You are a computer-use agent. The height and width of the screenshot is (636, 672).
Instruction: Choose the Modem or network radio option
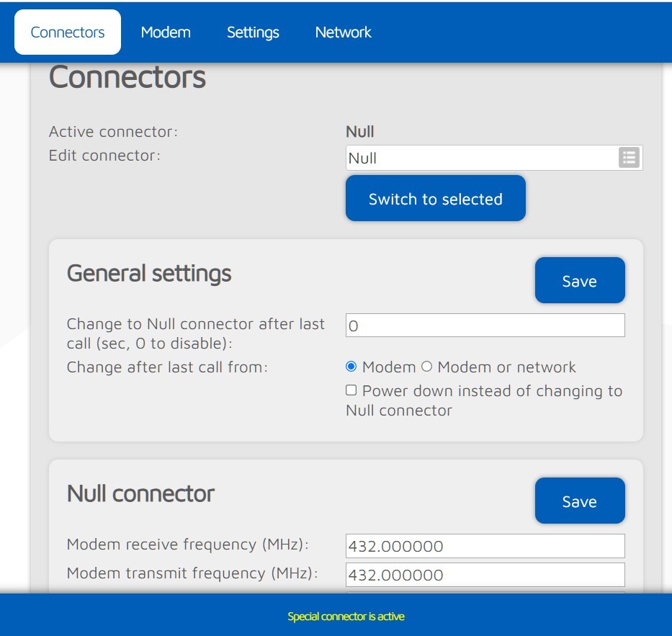pyautogui.click(x=426, y=367)
